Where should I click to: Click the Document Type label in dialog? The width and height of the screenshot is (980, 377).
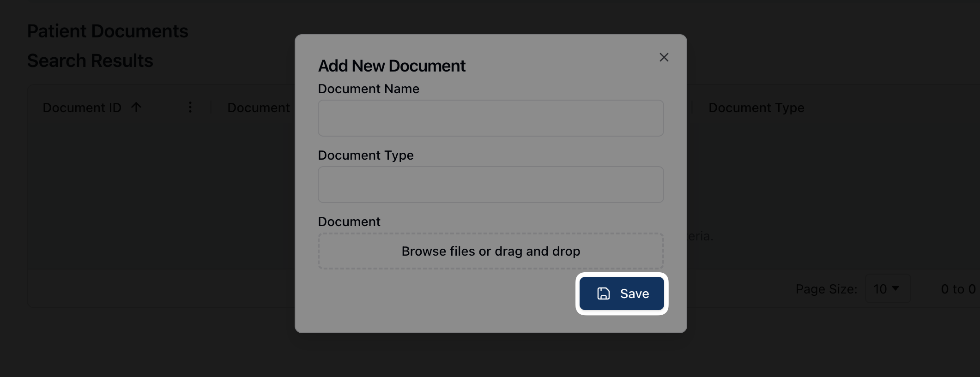(x=366, y=155)
